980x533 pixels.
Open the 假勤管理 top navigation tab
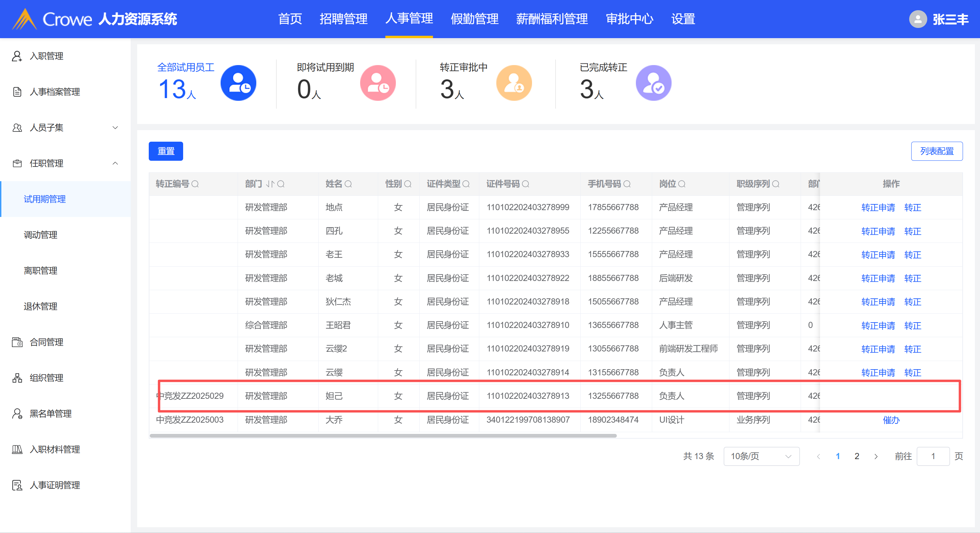(474, 19)
